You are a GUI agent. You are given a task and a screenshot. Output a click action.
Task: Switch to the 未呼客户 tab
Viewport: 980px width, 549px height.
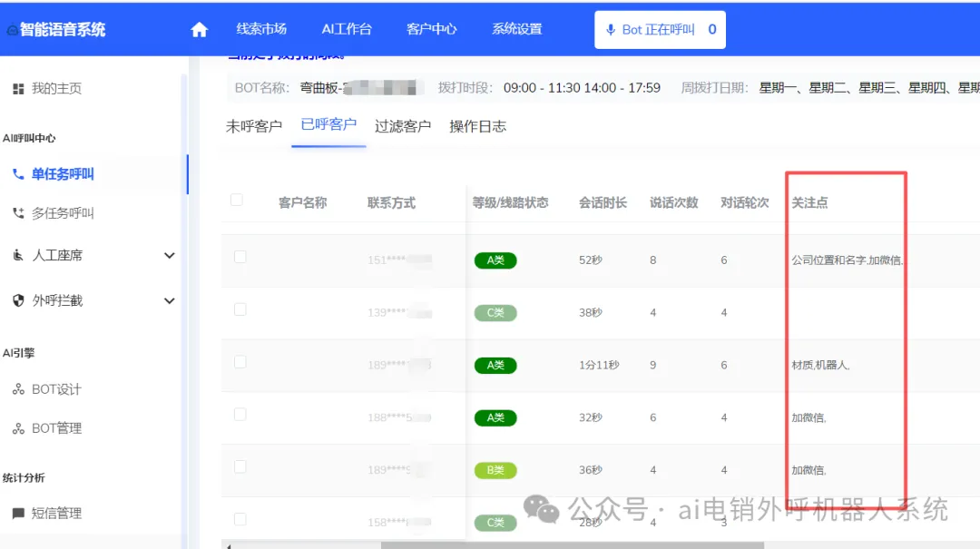254,126
